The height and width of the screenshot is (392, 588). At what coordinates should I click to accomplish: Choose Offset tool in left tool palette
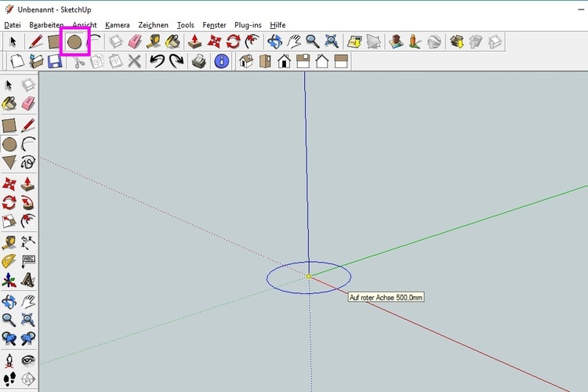(28, 221)
